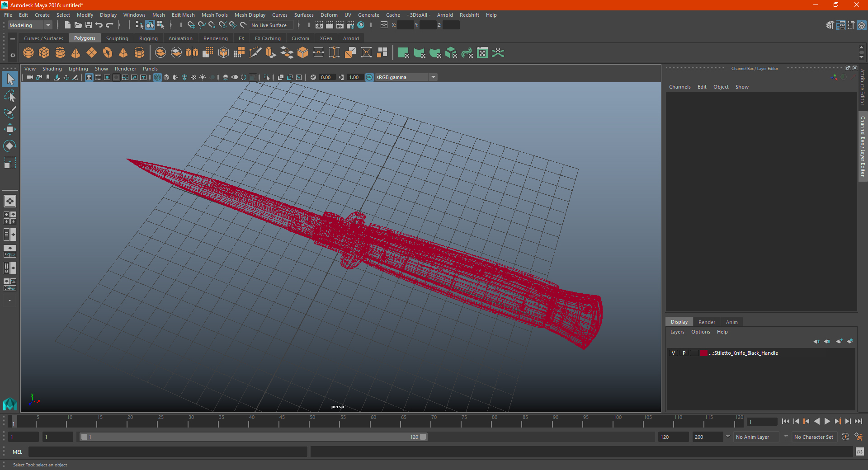Click the IPR render icon
Image resolution: width=868 pixels, height=470 pixels.
[x=340, y=25]
